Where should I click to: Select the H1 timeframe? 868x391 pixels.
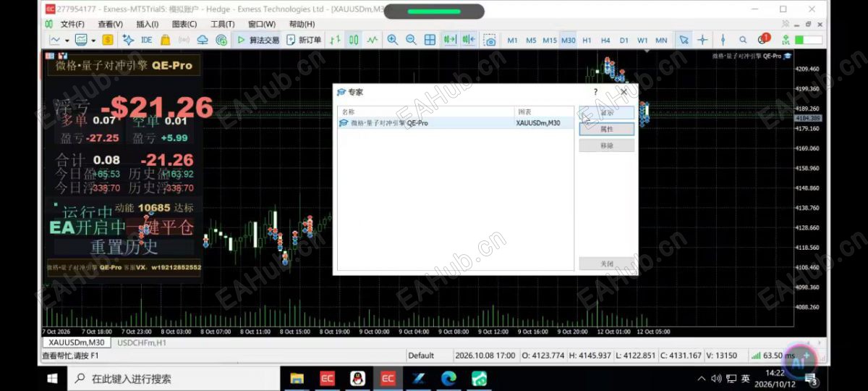pyautogui.click(x=587, y=41)
